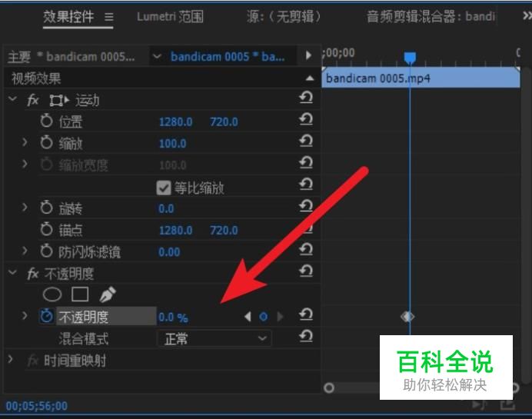Open the 效果控件 panel menu icon
Screen dimensions: 532x419
coord(109,17)
